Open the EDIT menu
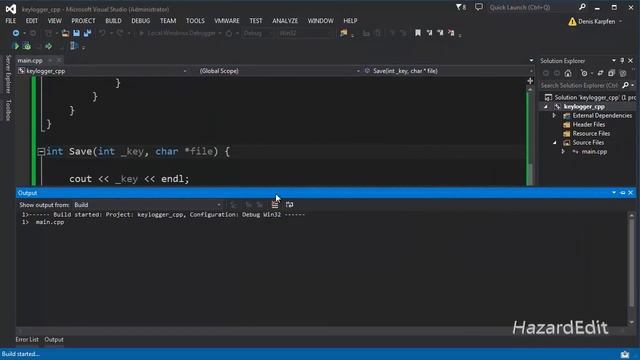The height and width of the screenshot is (360, 640). tap(32, 21)
